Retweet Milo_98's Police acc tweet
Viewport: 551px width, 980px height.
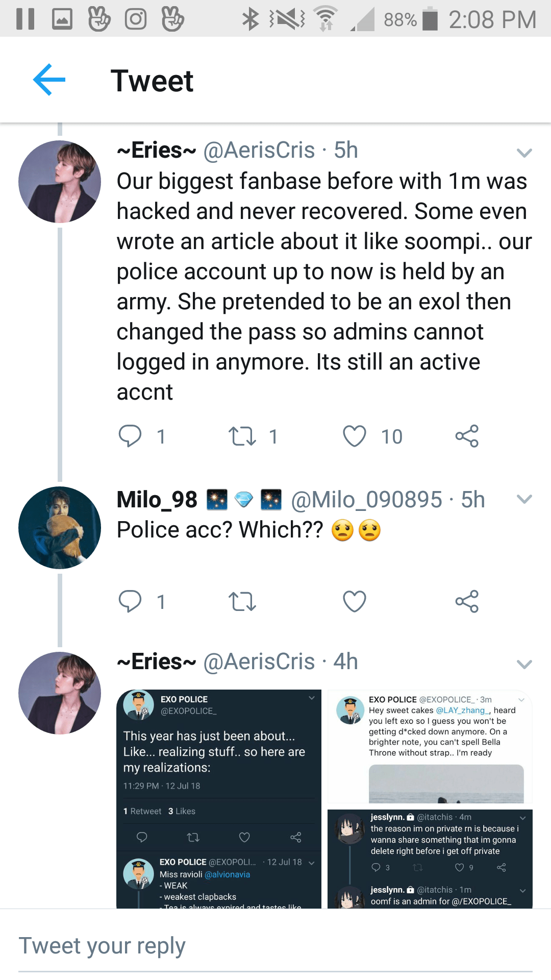coord(242,601)
